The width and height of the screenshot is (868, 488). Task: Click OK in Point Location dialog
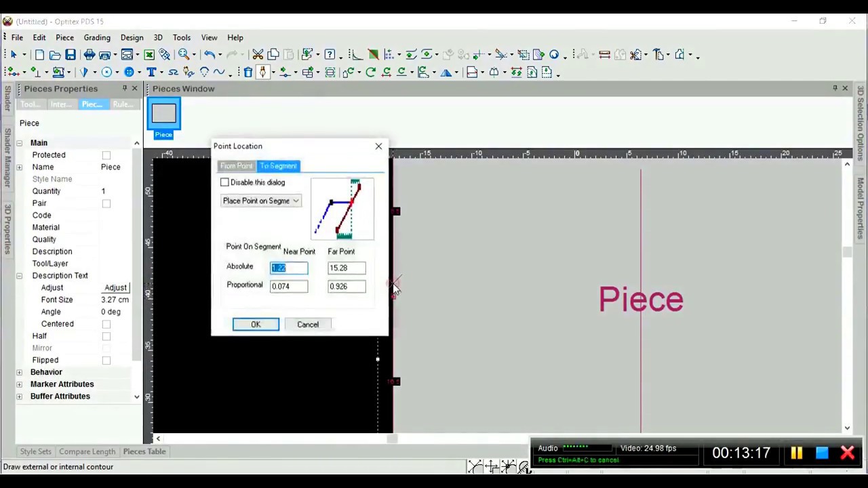coord(256,325)
